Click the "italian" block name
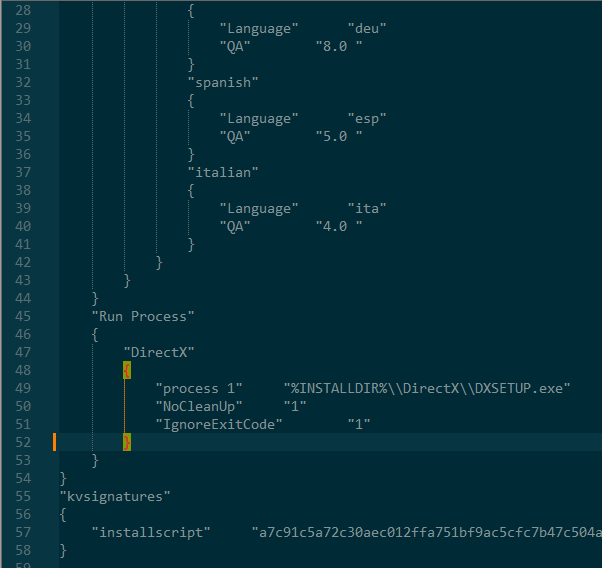602x568 pixels. pyautogui.click(x=223, y=172)
